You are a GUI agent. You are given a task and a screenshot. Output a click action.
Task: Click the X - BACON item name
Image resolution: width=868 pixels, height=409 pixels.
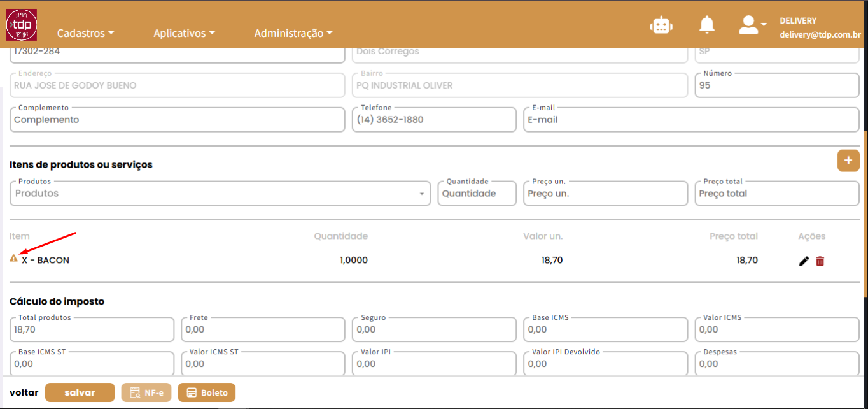(45, 261)
